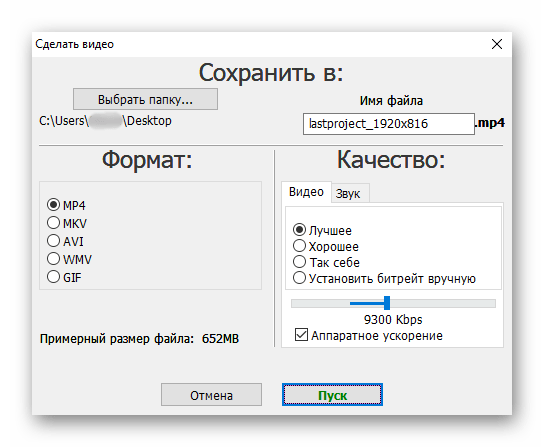Pick the WMV format option
544x447 pixels.
pos(53,259)
